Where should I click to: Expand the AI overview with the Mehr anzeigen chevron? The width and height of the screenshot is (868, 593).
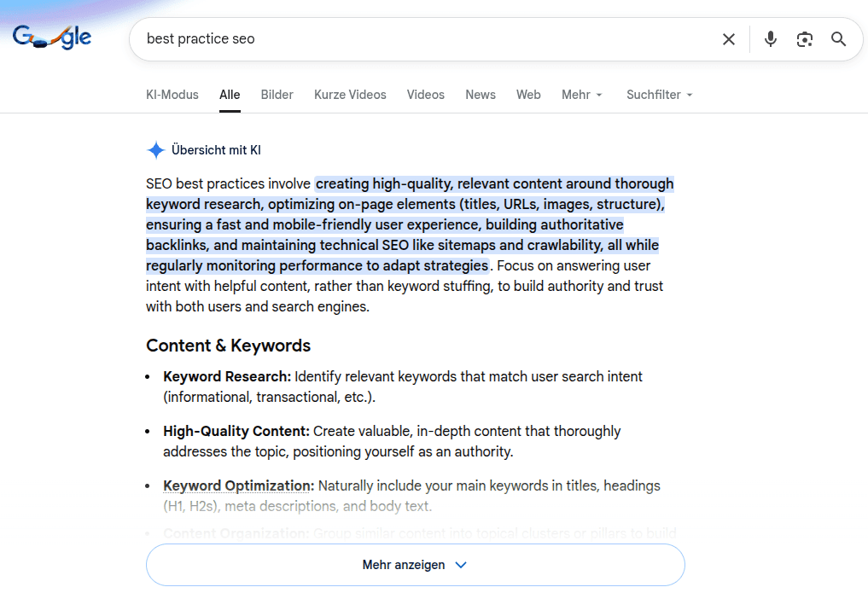460,565
